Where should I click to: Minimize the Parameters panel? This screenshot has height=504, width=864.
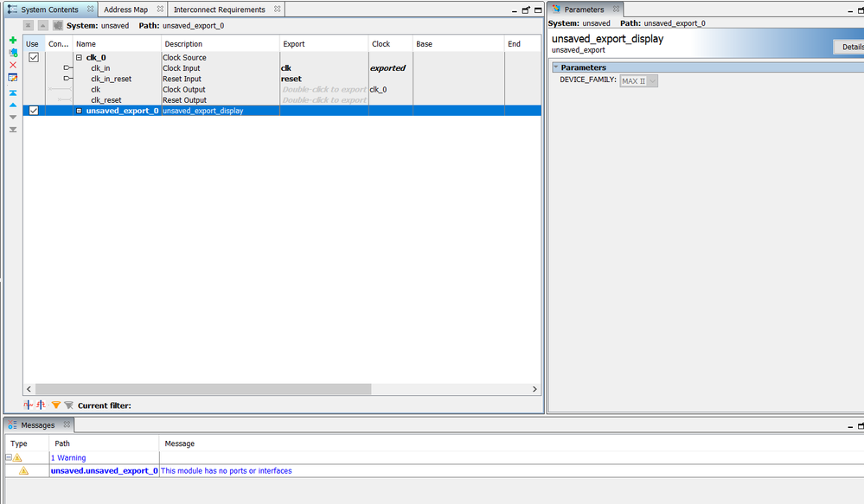pos(851,10)
